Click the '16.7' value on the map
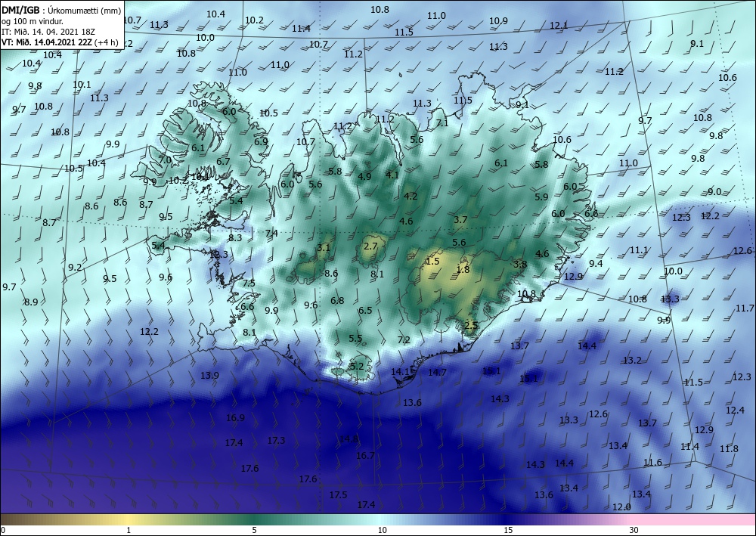The height and width of the screenshot is (536, 756). 365,456
